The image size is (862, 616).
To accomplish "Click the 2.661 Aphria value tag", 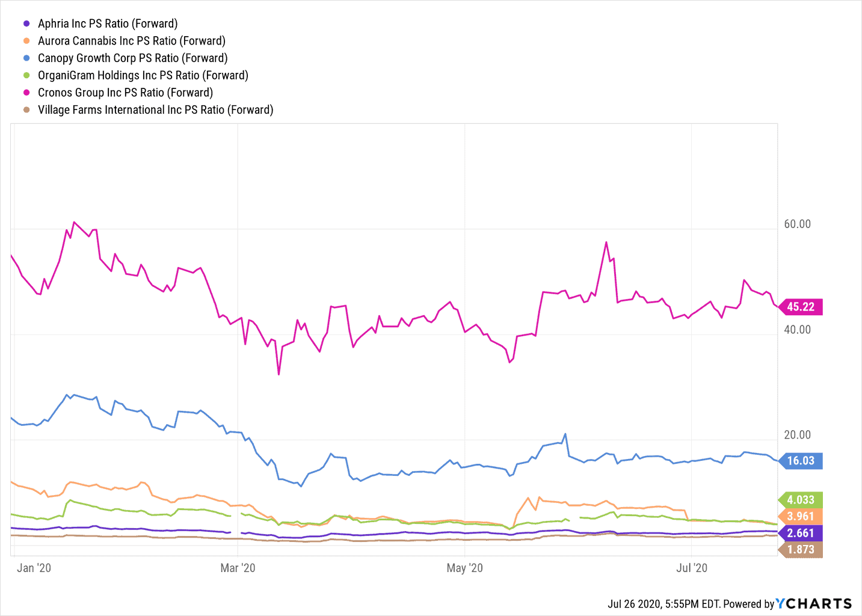I will pyautogui.click(x=801, y=533).
